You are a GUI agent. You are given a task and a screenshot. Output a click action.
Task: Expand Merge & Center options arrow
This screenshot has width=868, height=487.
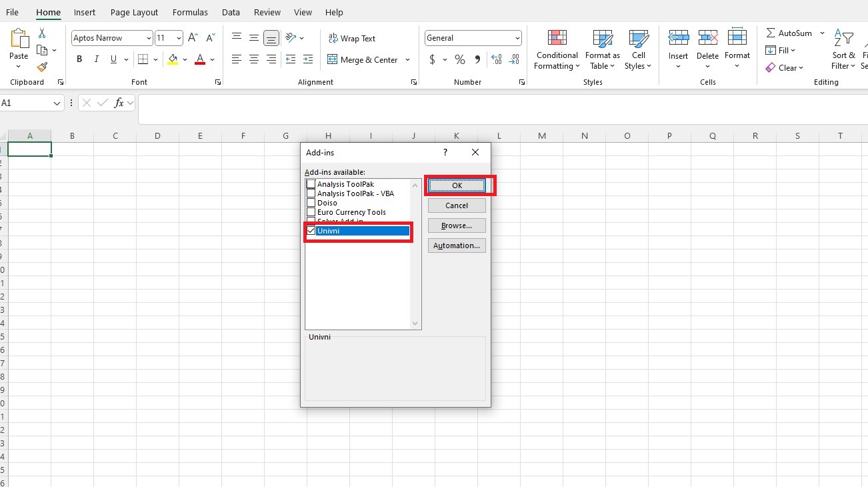click(407, 59)
